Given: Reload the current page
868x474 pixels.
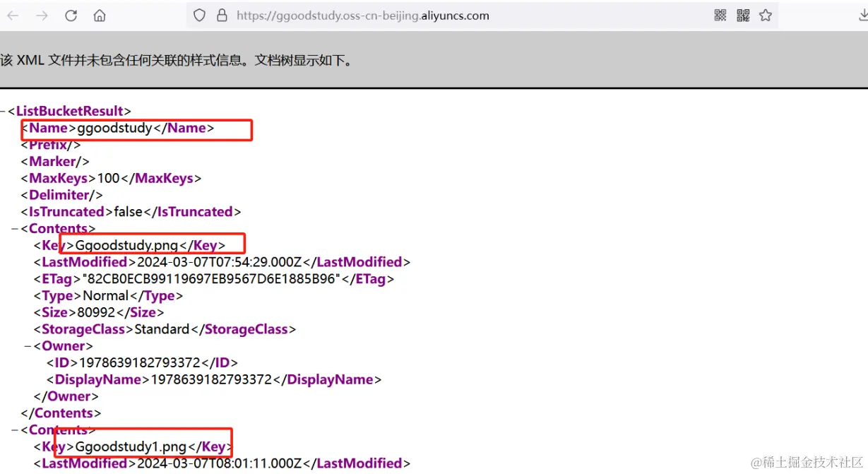Looking at the screenshot, I should click(71, 16).
